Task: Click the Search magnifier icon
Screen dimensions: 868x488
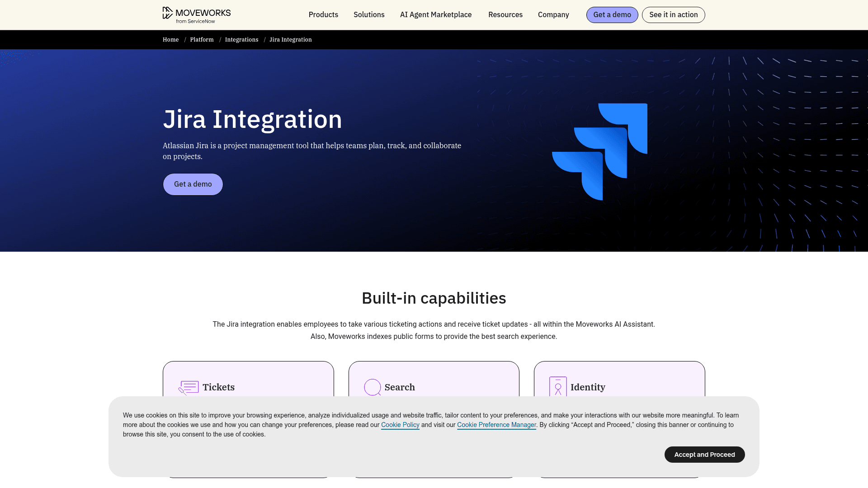Action: point(373,387)
